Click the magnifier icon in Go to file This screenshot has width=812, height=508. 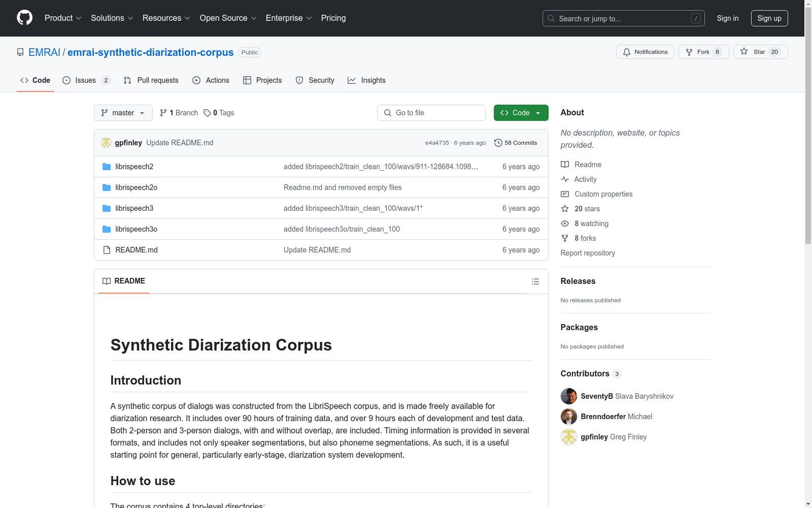388,113
